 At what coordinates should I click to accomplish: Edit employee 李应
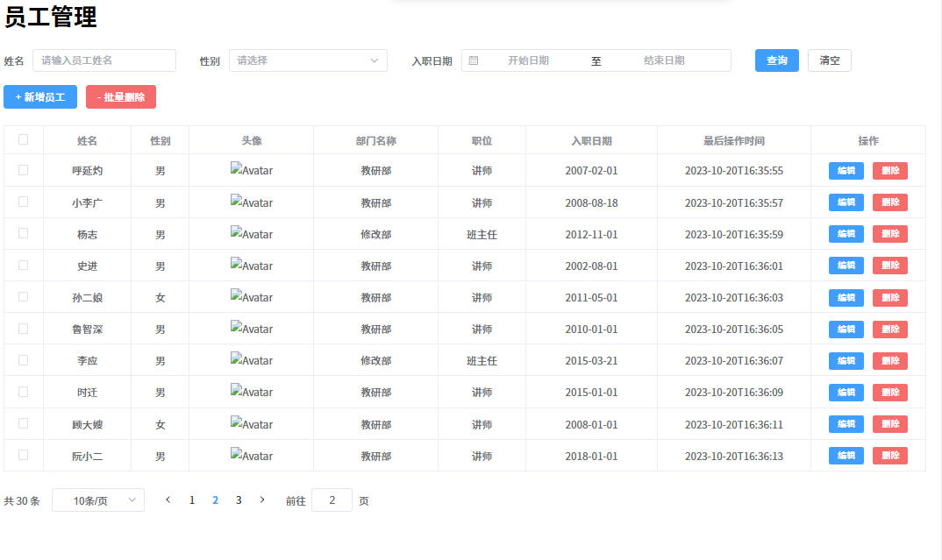coord(846,361)
